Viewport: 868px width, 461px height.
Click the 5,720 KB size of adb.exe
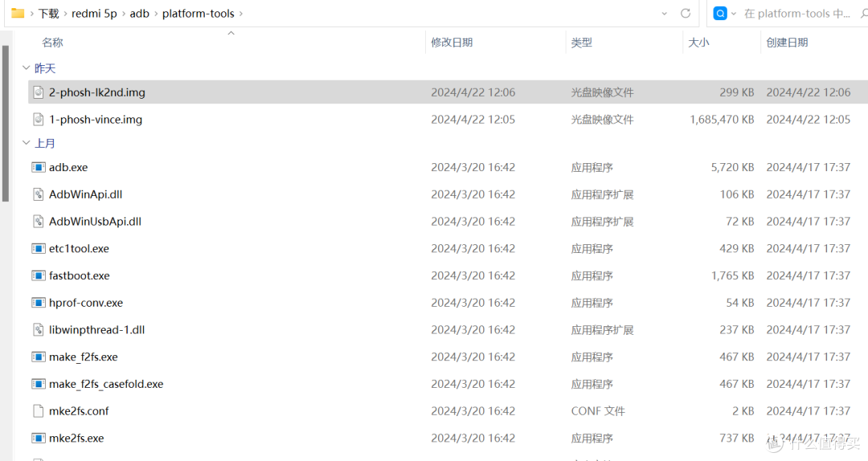pyautogui.click(x=732, y=167)
